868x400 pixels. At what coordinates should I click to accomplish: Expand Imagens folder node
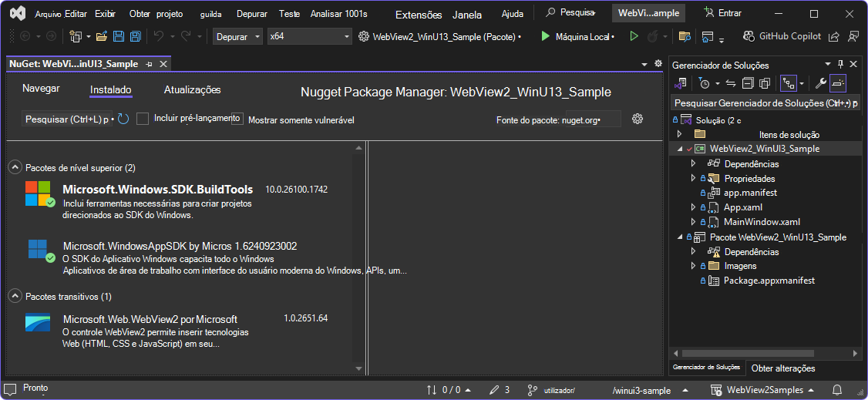(693, 266)
